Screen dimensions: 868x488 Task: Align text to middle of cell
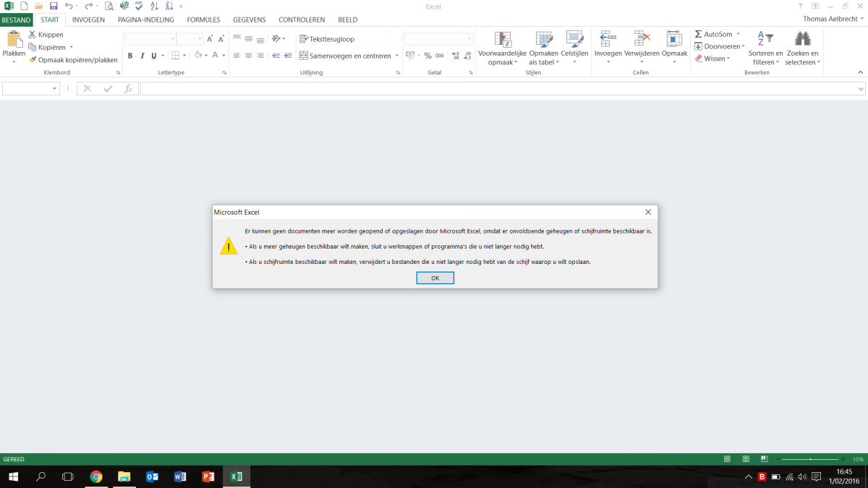[248, 38]
